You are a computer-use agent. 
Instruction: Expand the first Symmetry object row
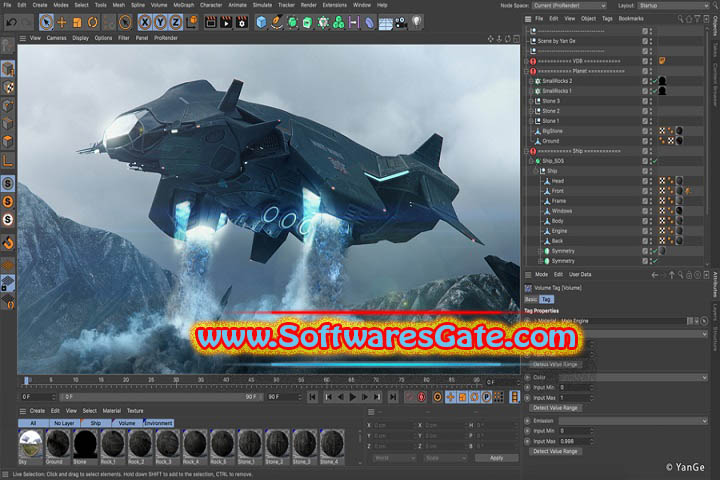click(540, 251)
